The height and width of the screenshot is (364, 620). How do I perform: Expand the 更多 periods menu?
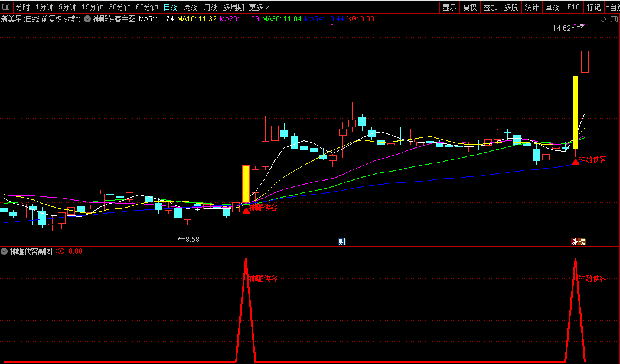[x=259, y=7]
